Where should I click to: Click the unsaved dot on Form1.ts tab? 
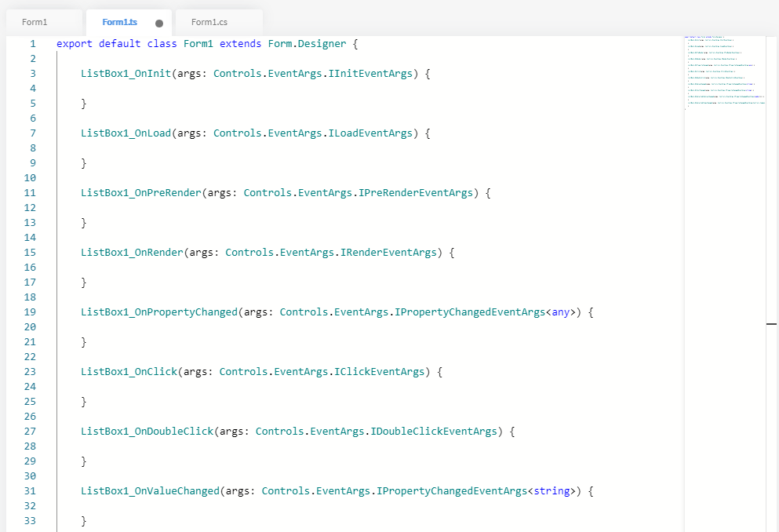[159, 24]
